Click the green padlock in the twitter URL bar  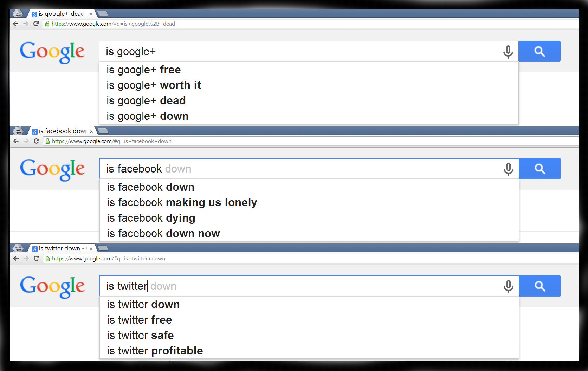pyautogui.click(x=48, y=259)
